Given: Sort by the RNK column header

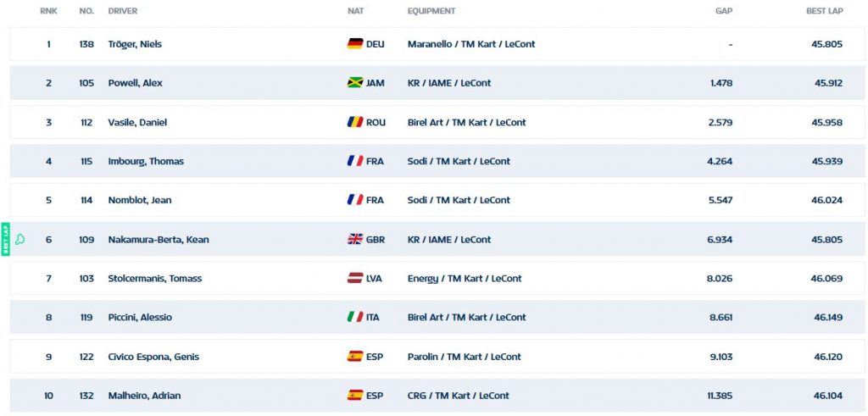Looking at the screenshot, I should click(48, 11).
